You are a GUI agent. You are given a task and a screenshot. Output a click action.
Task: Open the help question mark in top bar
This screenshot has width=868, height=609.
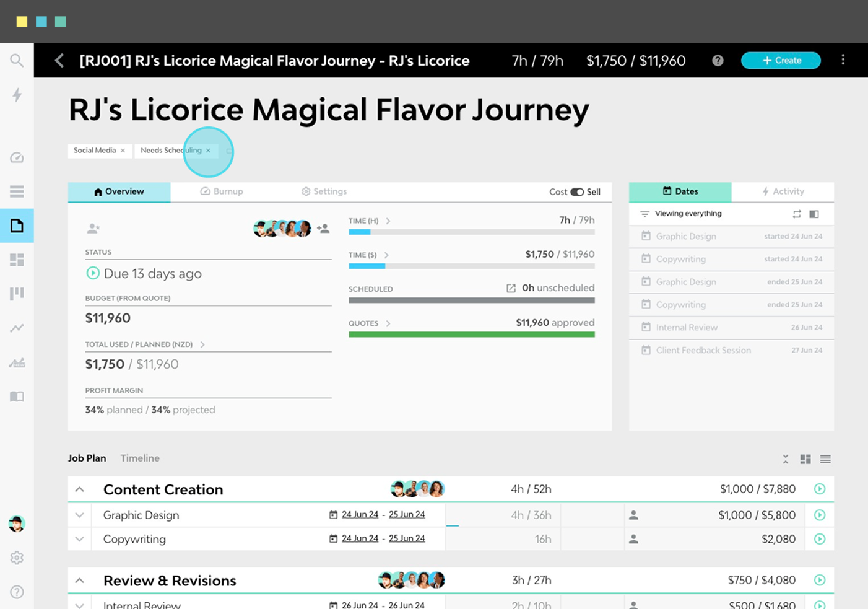[x=717, y=60]
